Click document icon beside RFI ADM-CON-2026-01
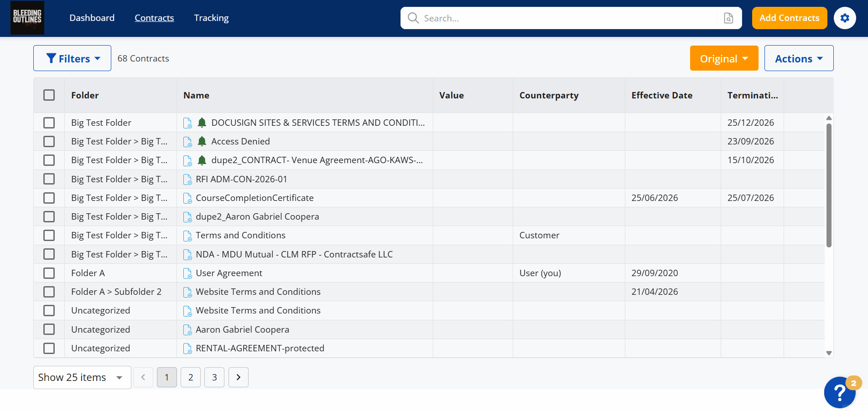This screenshot has width=868, height=411. pos(187,180)
